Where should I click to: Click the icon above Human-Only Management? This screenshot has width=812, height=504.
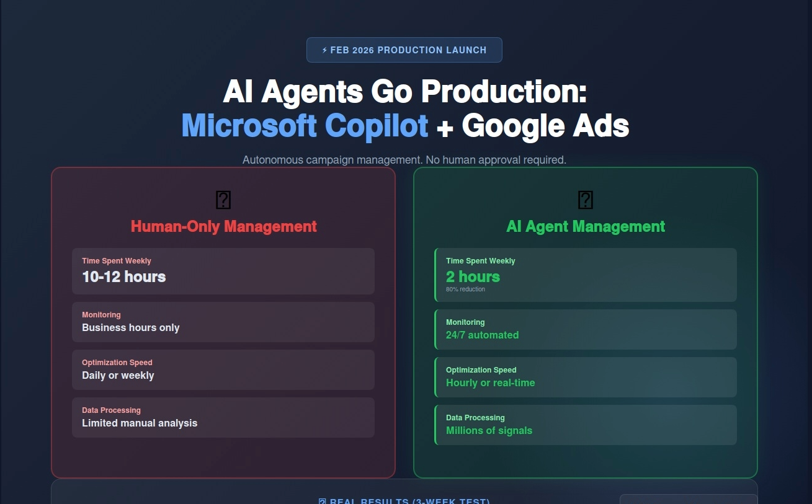pos(223,200)
